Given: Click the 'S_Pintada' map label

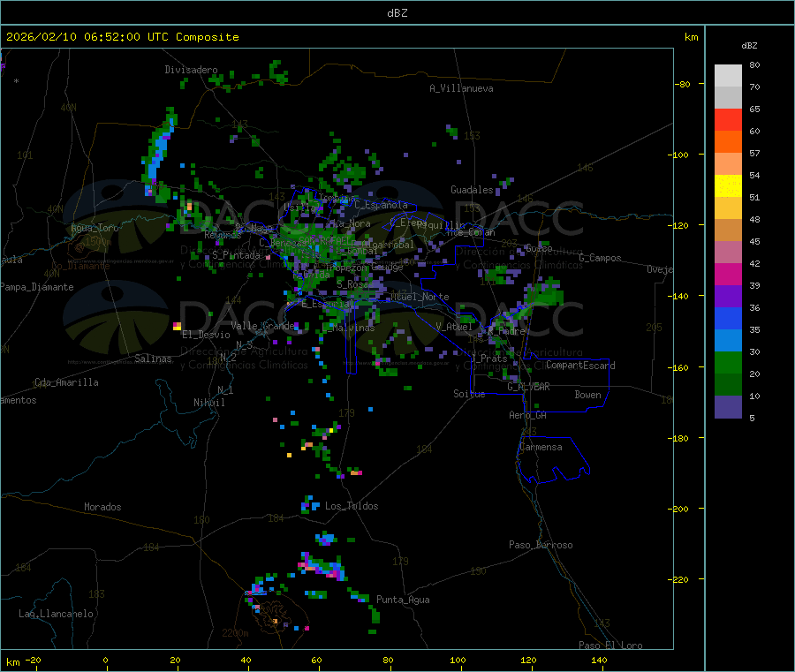Looking at the screenshot, I should coord(236,255).
